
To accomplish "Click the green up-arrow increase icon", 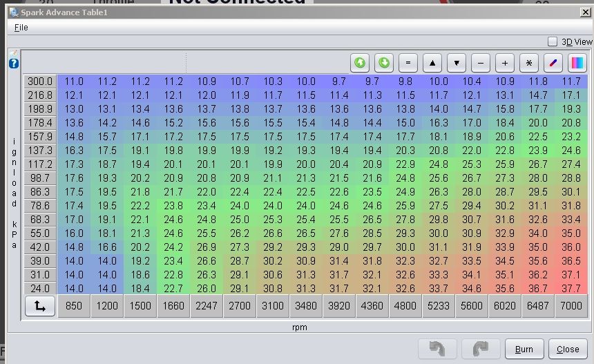I will [x=360, y=63].
